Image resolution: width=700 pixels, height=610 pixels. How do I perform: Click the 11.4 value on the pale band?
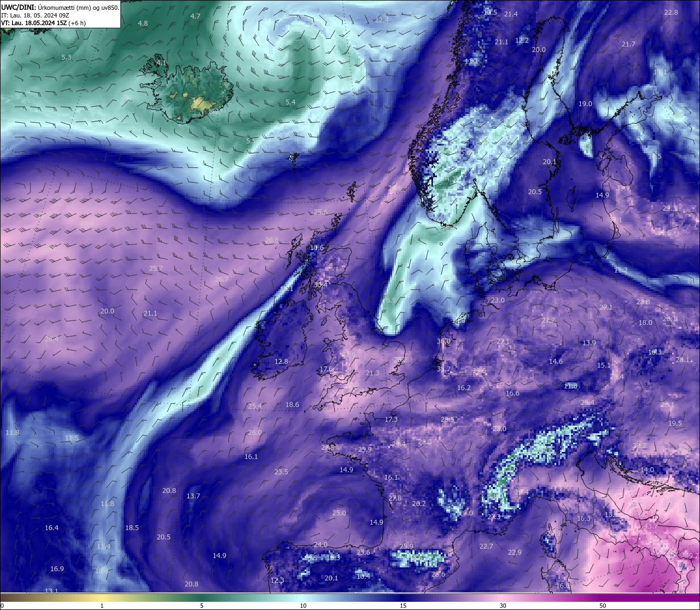coord(103,547)
